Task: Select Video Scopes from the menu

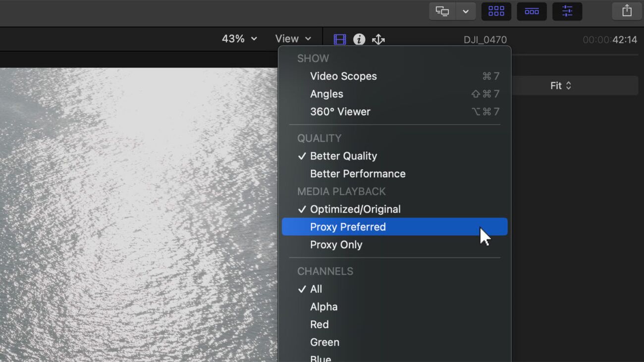Action: pos(343,76)
